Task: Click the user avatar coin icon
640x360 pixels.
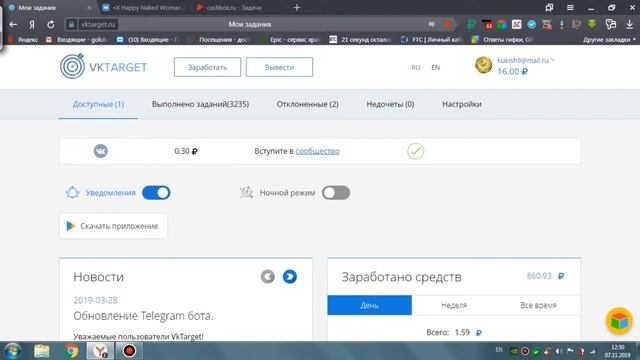Action: 483,65
